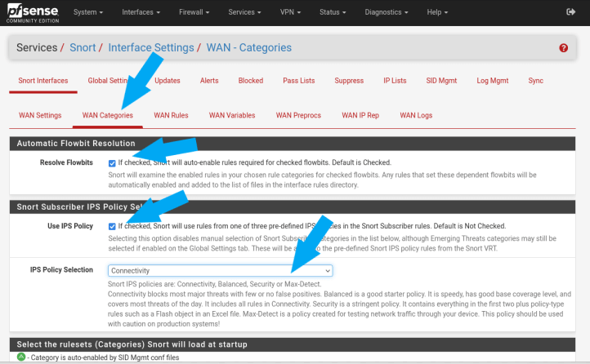Viewport: 590px width, 364px height.
Task: Switch to the Snort Interfaces tab
Action: click(x=43, y=81)
